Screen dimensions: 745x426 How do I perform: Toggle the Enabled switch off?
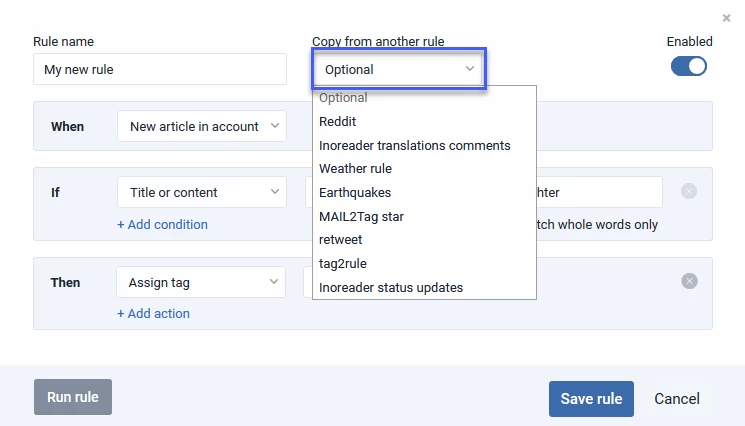689,66
